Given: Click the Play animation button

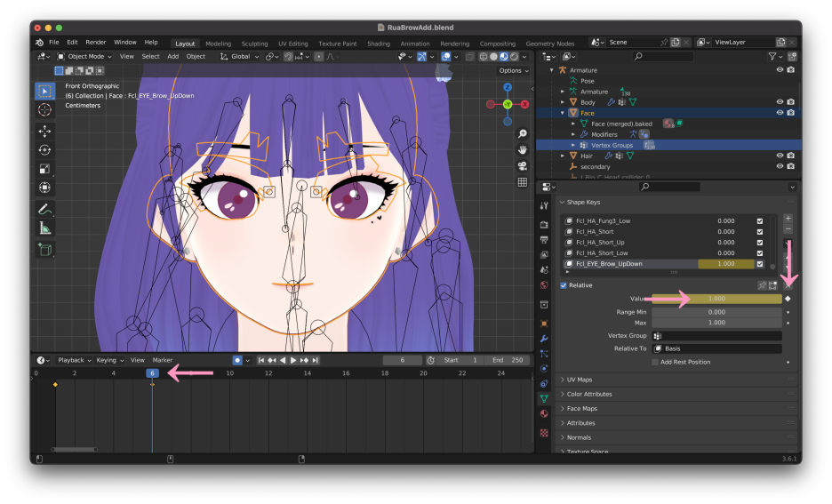Looking at the screenshot, I should 293,360.
